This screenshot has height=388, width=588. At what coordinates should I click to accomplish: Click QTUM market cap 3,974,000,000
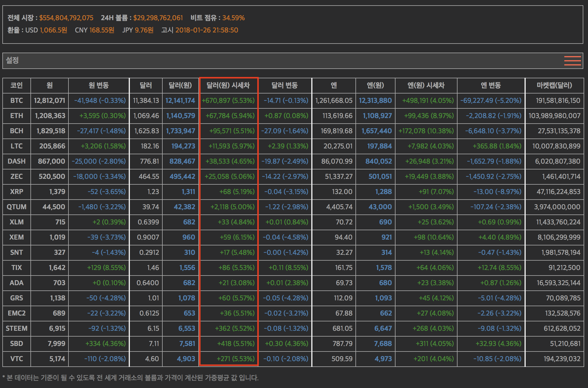click(x=557, y=207)
